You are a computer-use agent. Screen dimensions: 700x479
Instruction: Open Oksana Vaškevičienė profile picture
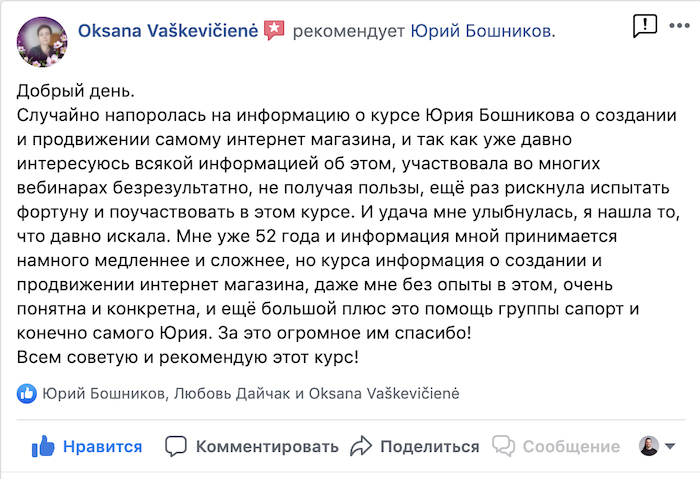pyautogui.click(x=42, y=42)
